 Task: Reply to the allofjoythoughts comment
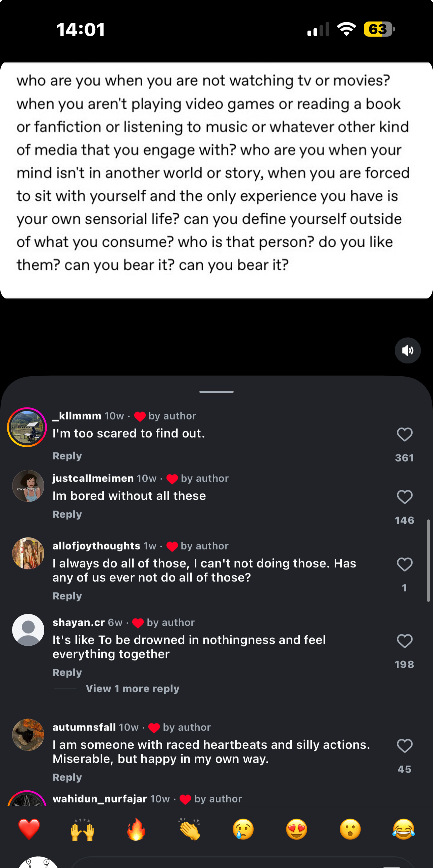click(x=67, y=596)
